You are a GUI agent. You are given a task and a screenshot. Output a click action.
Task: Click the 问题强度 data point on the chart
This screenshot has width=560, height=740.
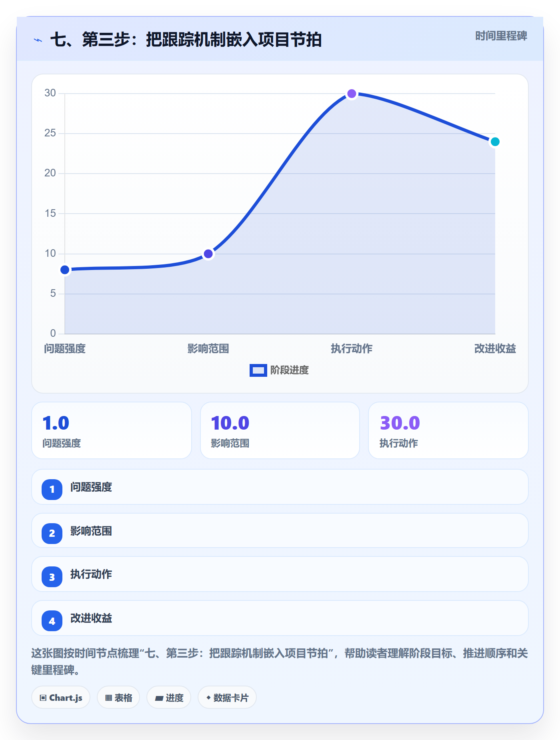coord(65,270)
